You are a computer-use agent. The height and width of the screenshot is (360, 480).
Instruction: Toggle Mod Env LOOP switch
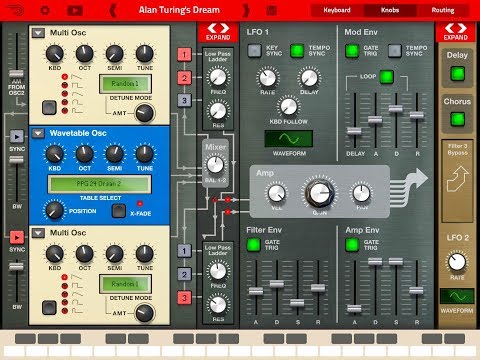(x=387, y=77)
